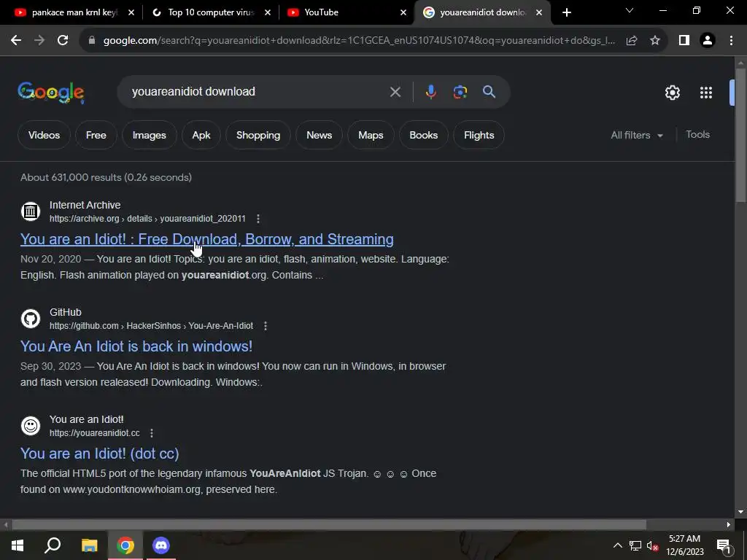Image resolution: width=747 pixels, height=560 pixels.
Task: Click the forward navigation arrow
Action: tap(39, 41)
